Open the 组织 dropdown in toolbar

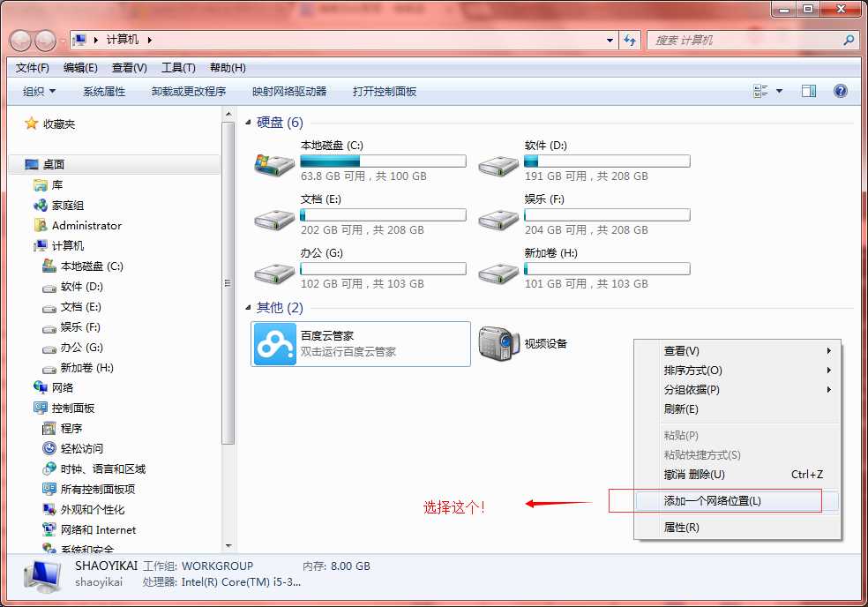39,92
